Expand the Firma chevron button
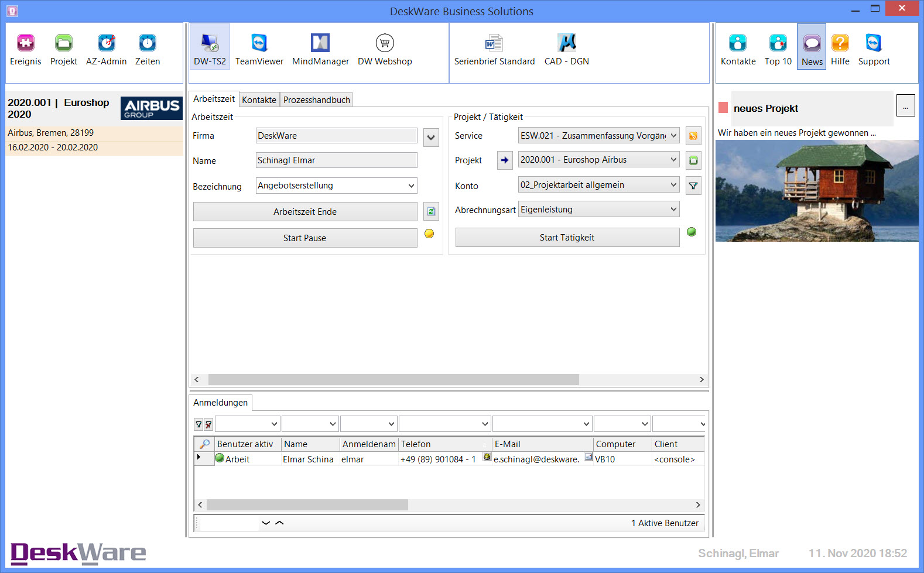The width and height of the screenshot is (924, 573). pyautogui.click(x=431, y=138)
